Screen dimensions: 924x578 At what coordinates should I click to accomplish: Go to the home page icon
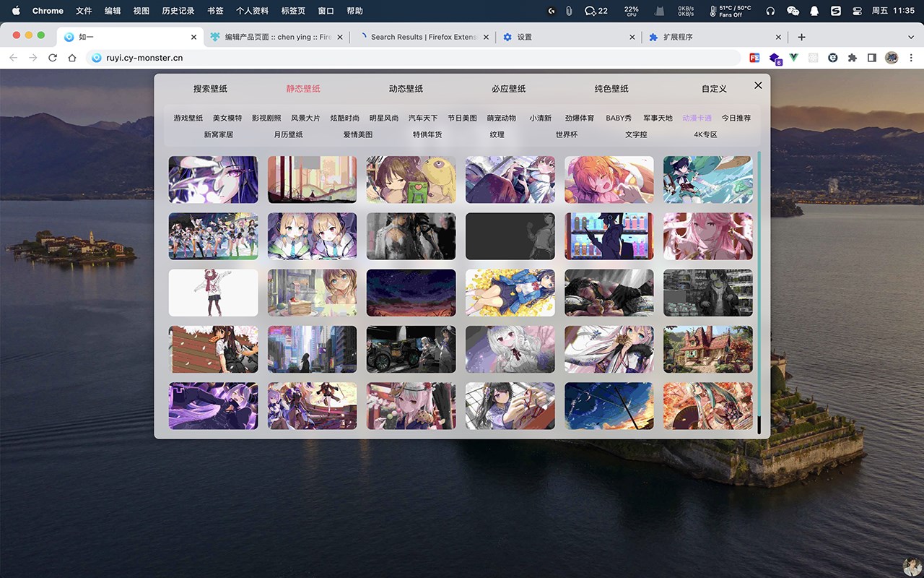72,58
